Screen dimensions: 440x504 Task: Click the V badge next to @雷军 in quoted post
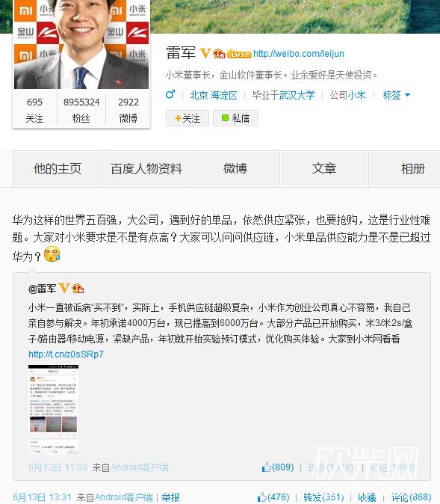[x=64, y=289]
